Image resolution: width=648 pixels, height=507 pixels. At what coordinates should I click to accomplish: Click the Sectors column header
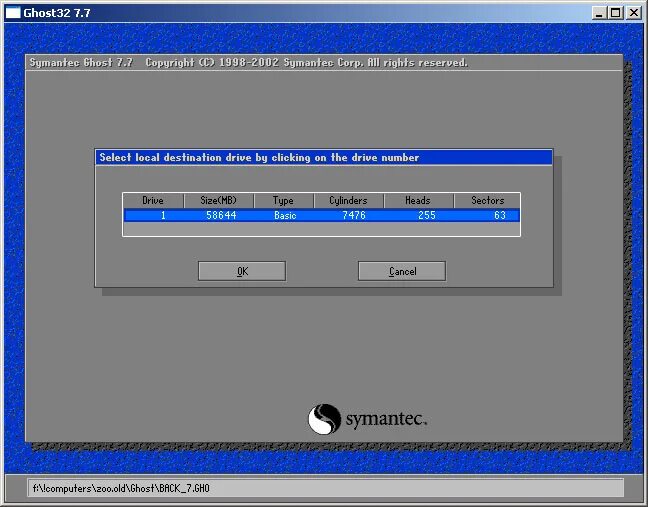(x=487, y=200)
